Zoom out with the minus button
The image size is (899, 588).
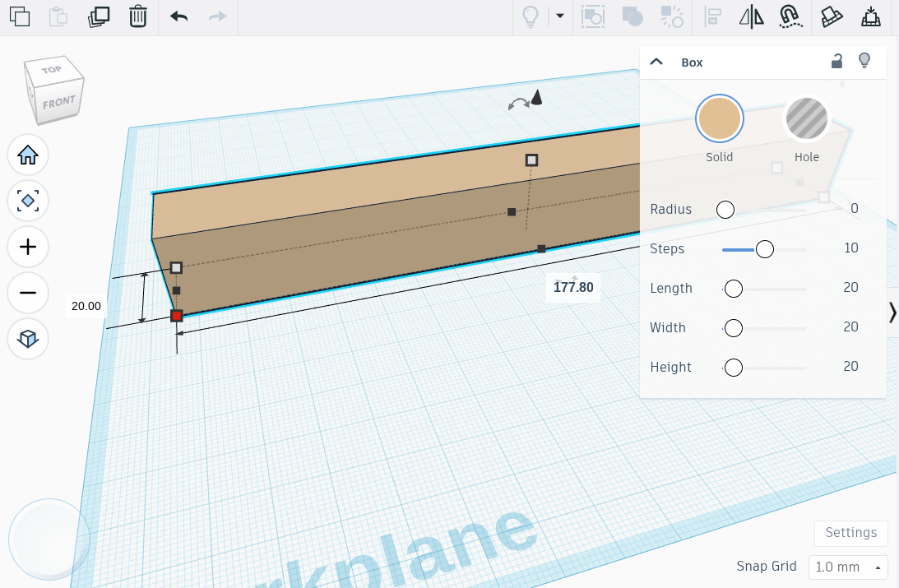pos(28,293)
